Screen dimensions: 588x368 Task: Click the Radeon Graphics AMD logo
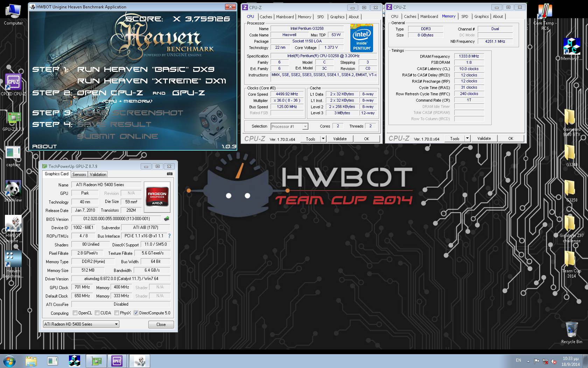157,197
